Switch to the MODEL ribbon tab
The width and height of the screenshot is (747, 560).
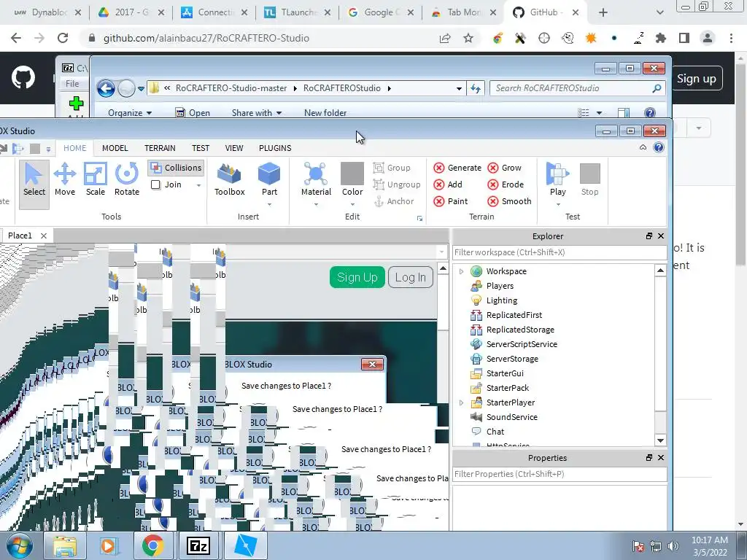115,148
